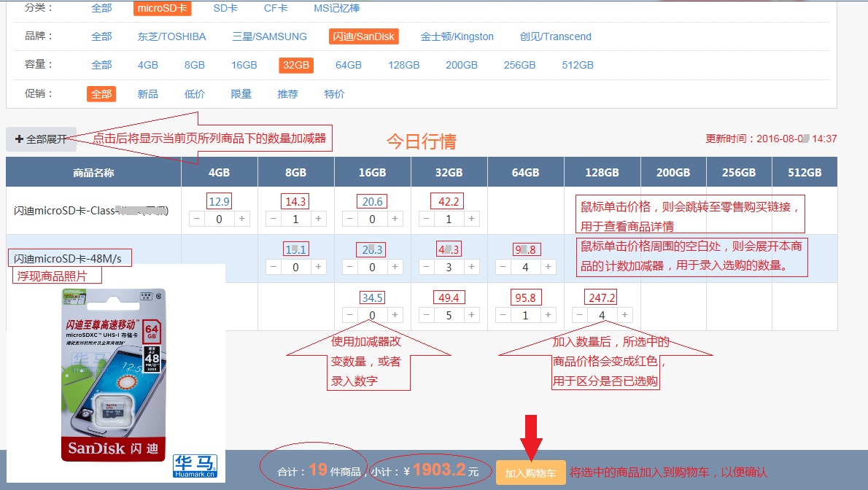The width and height of the screenshot is (868, 490).
Task: Click the 商品名称 column header
Action: (93, 173)
